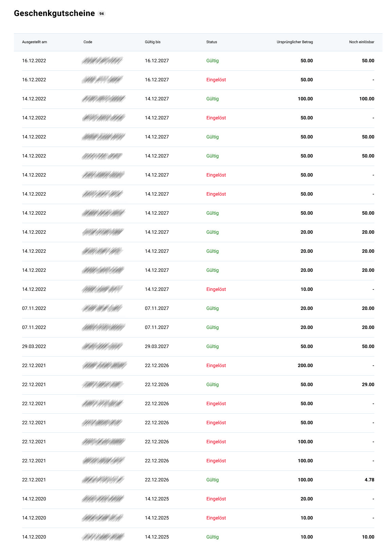Select the last row valid until 14.12.2025
Image resolution: width=392 pixels, height=545 pixels.
pos(198,537)
